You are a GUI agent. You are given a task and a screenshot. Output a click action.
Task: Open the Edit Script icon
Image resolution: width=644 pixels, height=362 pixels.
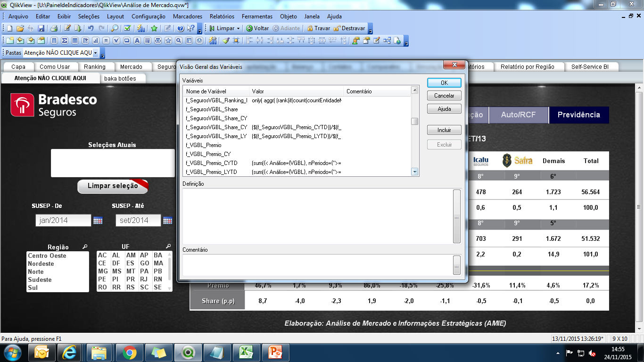point(67,28)
